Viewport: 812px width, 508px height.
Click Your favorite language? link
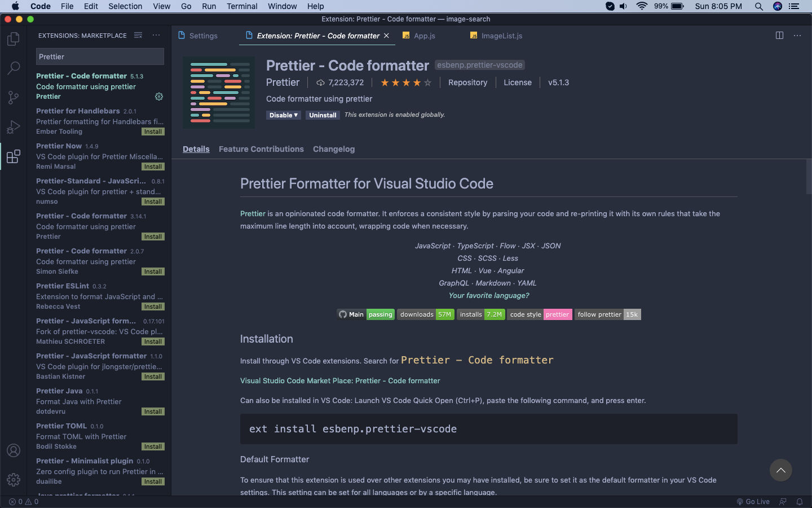pyautogui.click(x=489, y=295)
